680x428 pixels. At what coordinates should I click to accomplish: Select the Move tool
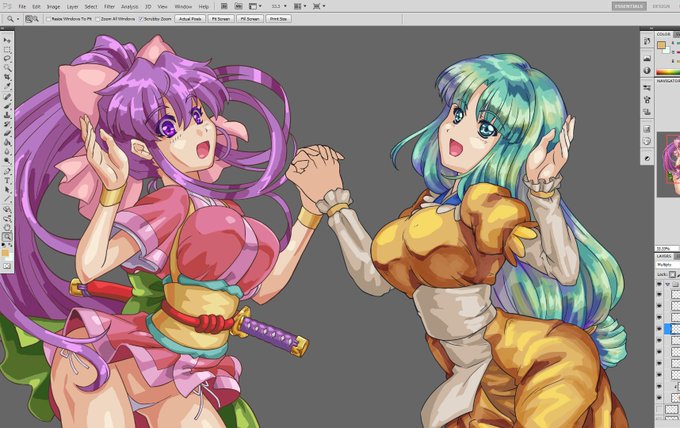[7, 40]
